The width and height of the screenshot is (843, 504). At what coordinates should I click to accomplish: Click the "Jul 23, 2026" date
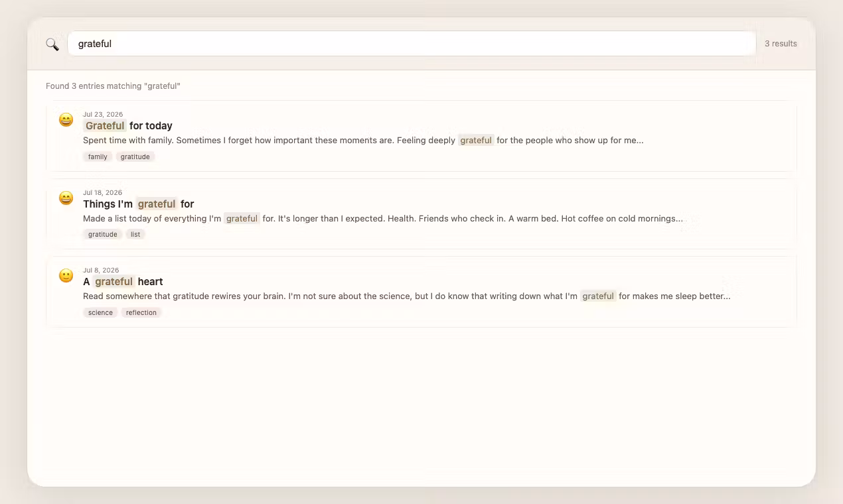(103, 115)
